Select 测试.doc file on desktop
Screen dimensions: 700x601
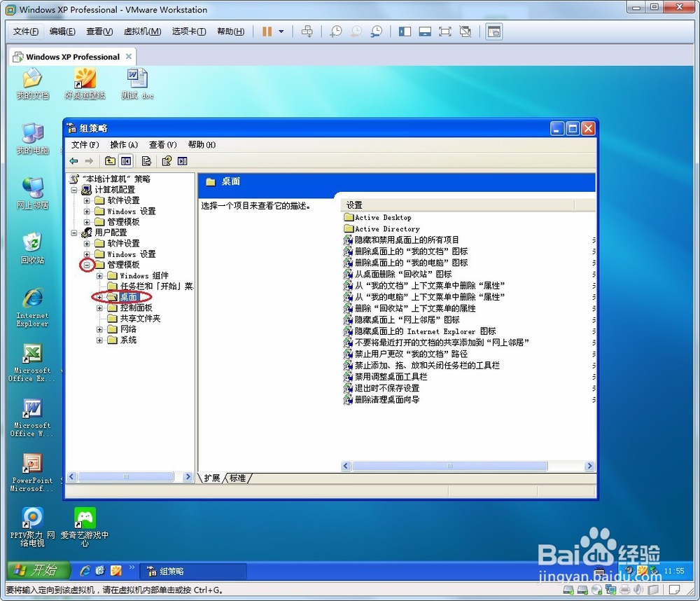click(137, 83)
